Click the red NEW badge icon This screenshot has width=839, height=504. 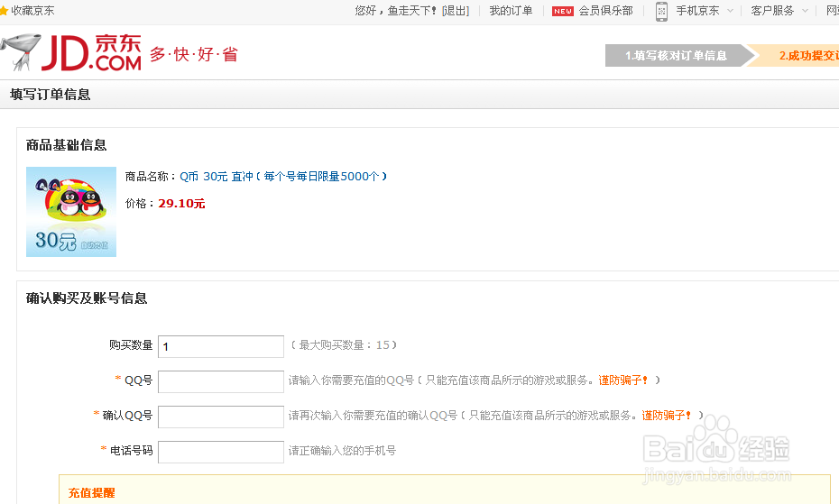coord(562,11)
